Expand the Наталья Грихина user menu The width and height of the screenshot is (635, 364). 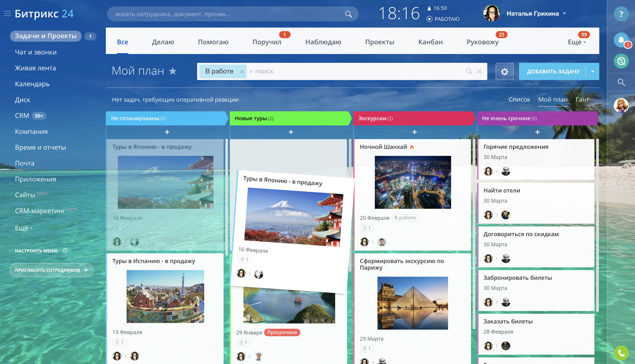(x=564, y=13)
